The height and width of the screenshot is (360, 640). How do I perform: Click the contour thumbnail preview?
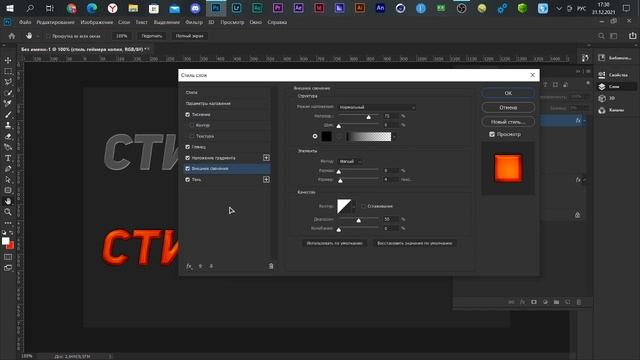point(344,207)
